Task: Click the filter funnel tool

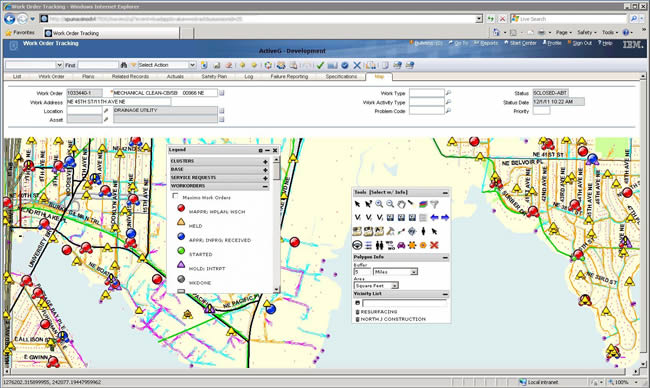Action: tap(434, 204)
